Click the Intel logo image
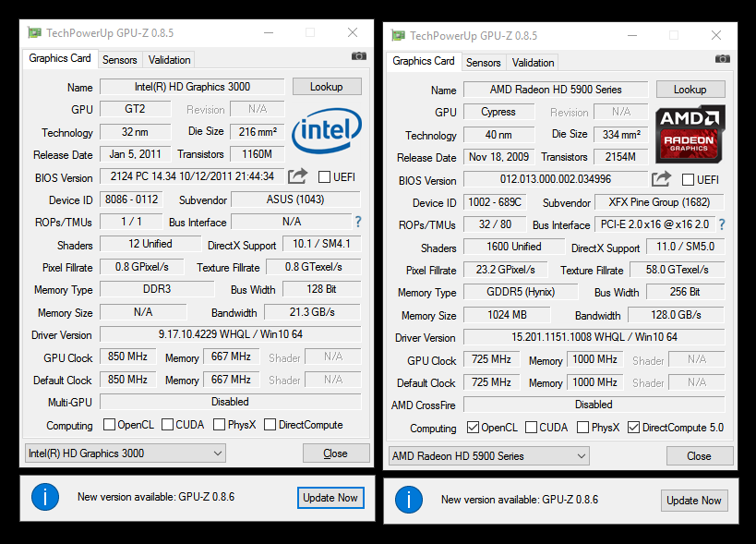 (327, 131)
